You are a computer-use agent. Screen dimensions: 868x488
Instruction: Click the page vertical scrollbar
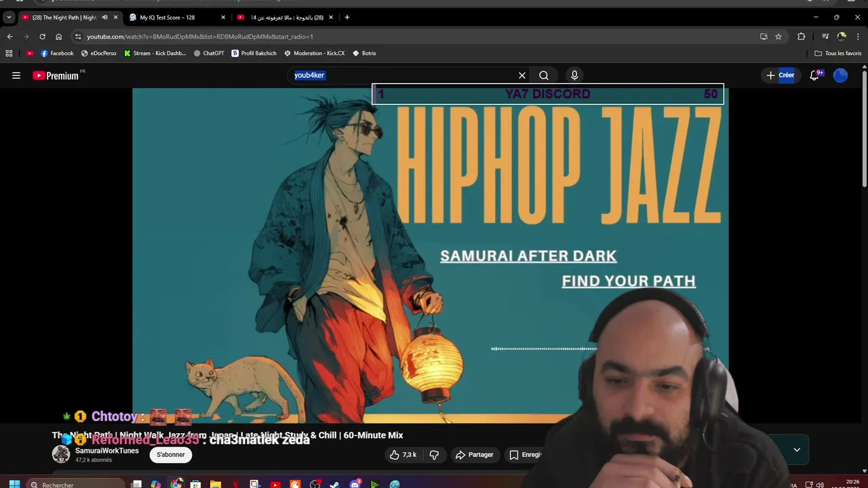click(x=864, y=129)
